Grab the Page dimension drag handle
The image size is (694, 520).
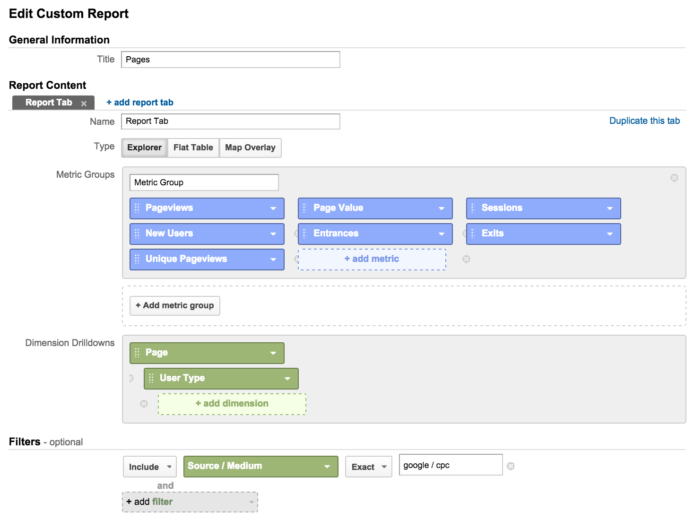pos(137,353)
